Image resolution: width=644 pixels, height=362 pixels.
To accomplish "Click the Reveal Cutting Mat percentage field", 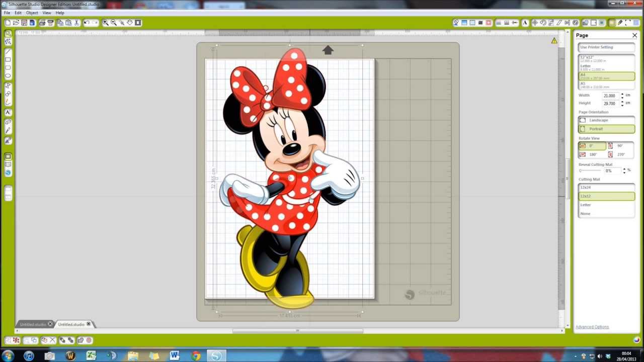I will click(612, 171).
